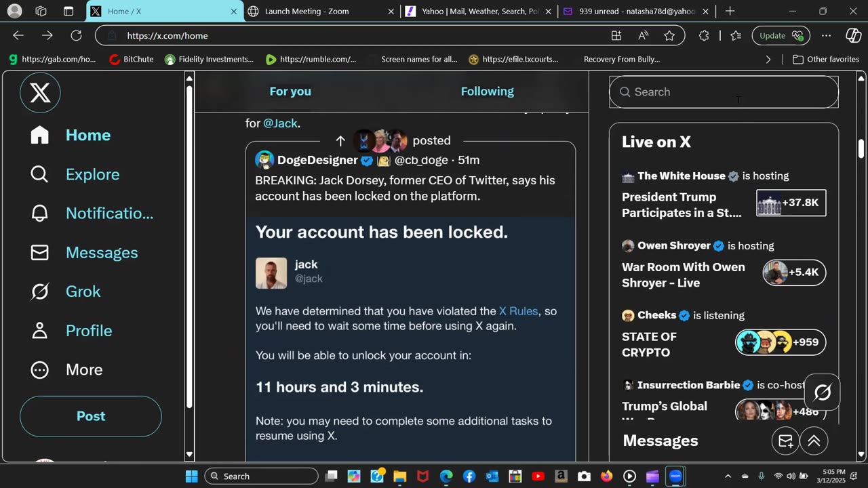
Task: Open the Edge app available icon in address bar
Action: pyautogui.click(x=616, y=35)
